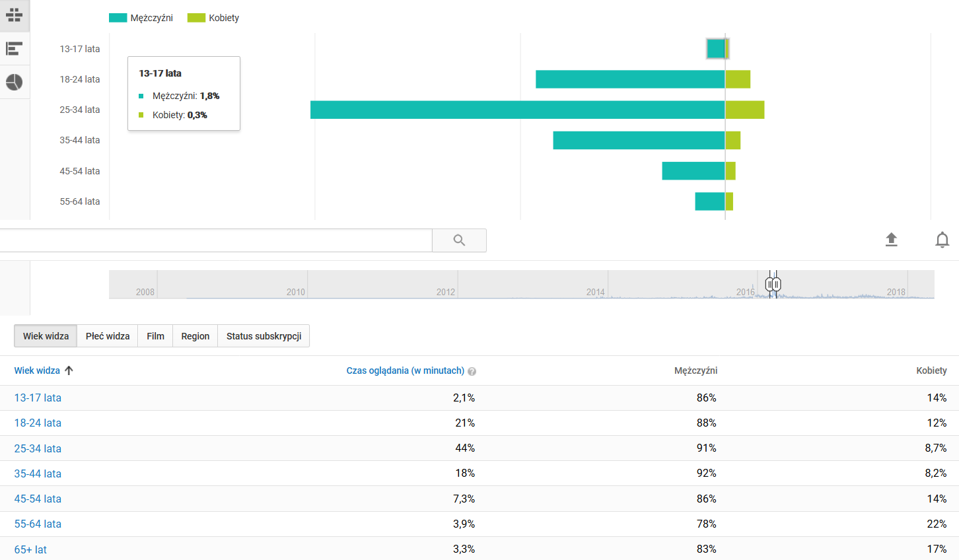Click the Mężczyźni column header
The image size is (959, 560).
pyautogui.click(x=695, y=370)
